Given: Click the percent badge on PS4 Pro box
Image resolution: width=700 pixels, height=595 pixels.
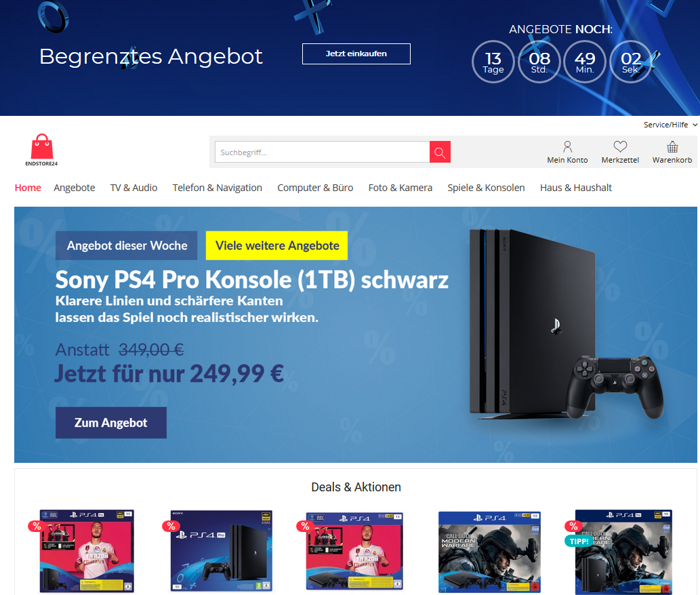Looking at the screenshot, I should pyautogui.click(x=171, y=527).
